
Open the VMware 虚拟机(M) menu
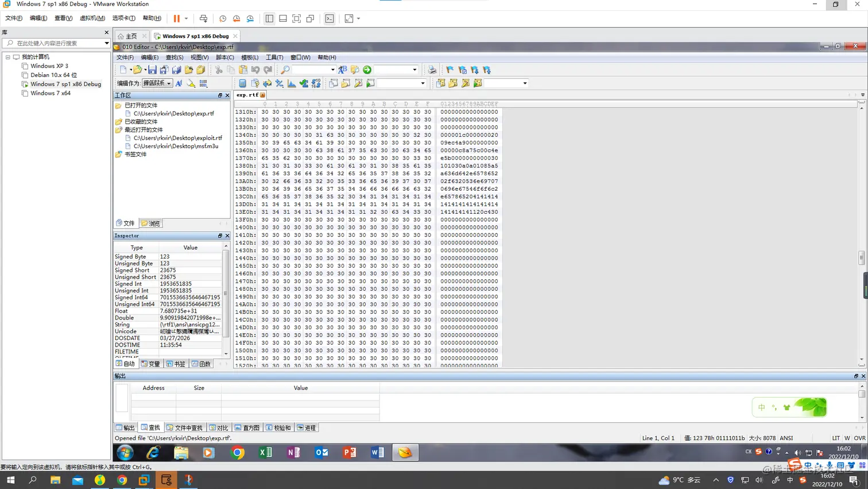[x=92, y=18]
